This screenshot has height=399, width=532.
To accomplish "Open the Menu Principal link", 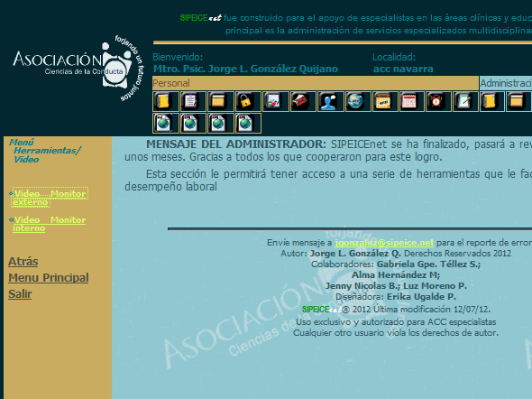I will click(x=49, y=278).
